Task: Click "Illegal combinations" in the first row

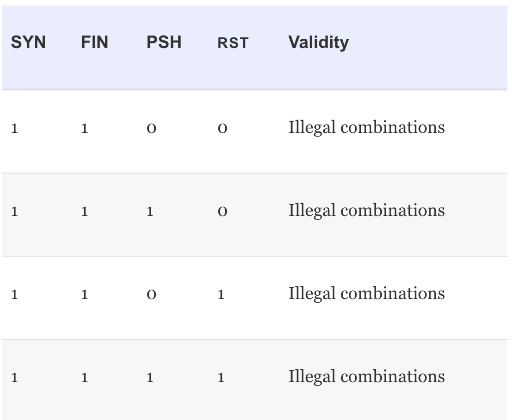Action: tap(366, 127)
